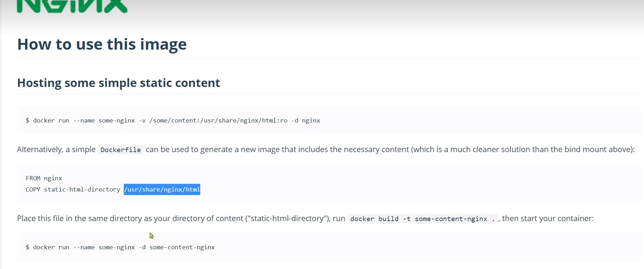Click "--name some-nginx" in the first command
Viewport: 644px width, 269px height.
pyautogui.click(x=104, y=120)
